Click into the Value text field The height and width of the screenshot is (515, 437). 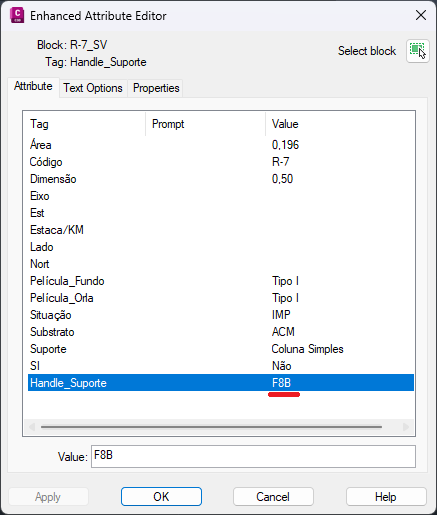(x=253, y=456)
